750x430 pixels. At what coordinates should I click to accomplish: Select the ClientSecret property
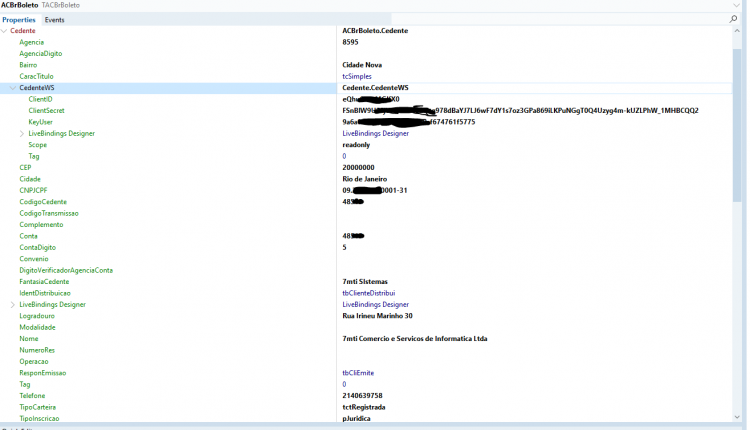(46, 110)
